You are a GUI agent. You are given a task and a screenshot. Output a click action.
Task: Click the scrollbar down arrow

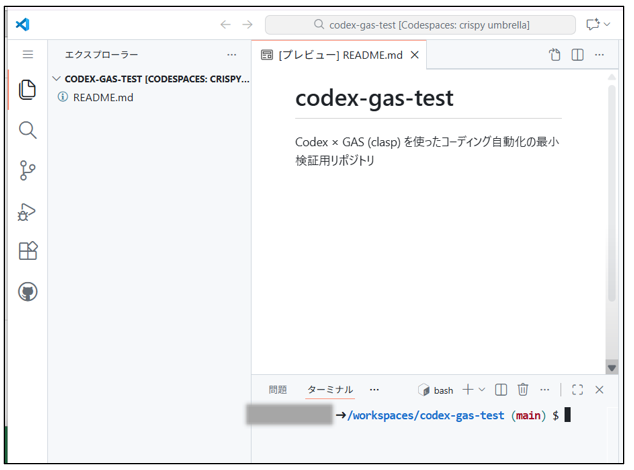pos(612,368)
